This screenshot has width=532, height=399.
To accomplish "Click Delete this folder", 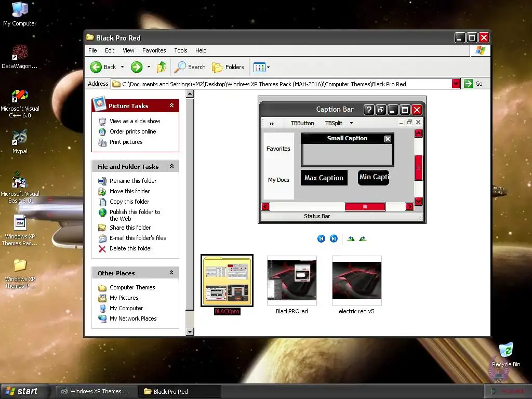I will pos(130,248).
